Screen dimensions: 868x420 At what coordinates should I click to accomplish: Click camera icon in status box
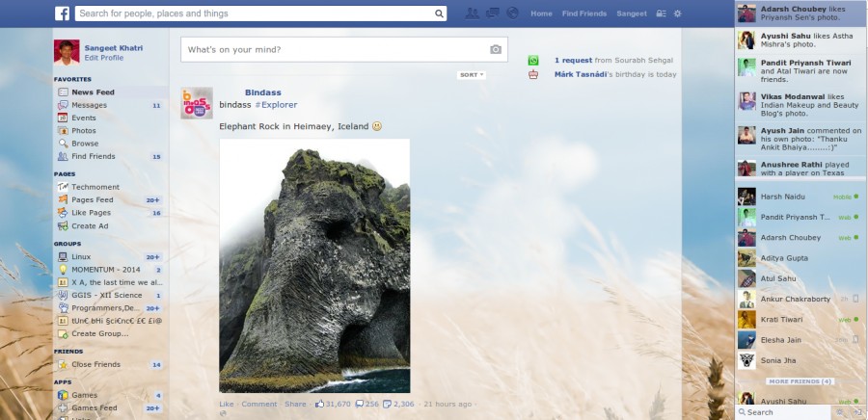tap(496, 50)
